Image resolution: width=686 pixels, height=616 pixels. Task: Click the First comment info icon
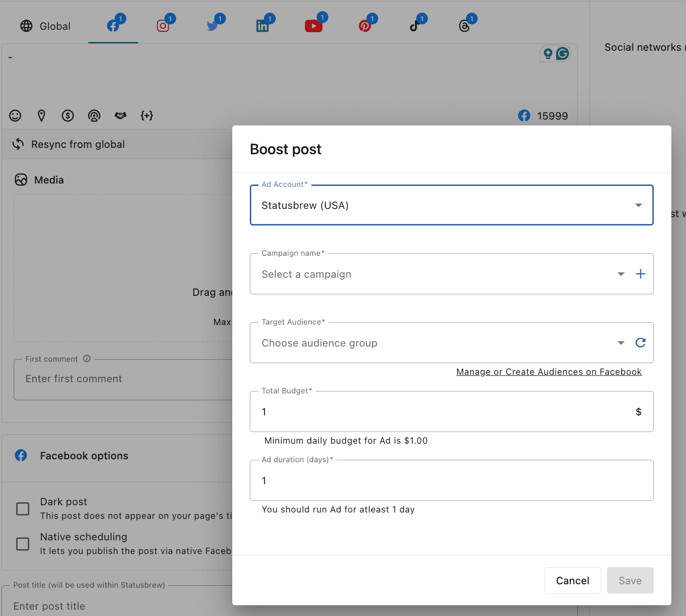[x=87, y=359]
